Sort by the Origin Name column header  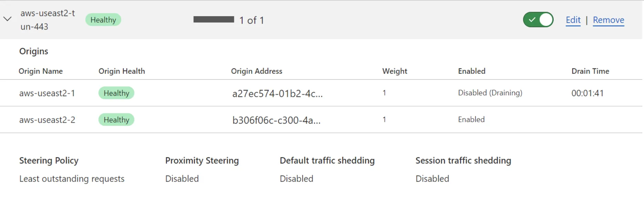click(41, 71)
